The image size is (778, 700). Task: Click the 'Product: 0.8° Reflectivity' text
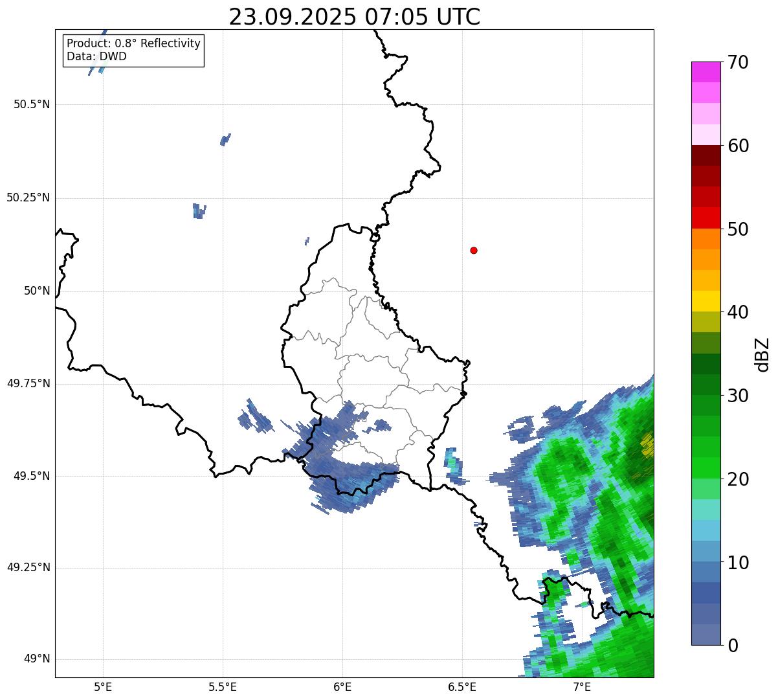tap(134, 43)
